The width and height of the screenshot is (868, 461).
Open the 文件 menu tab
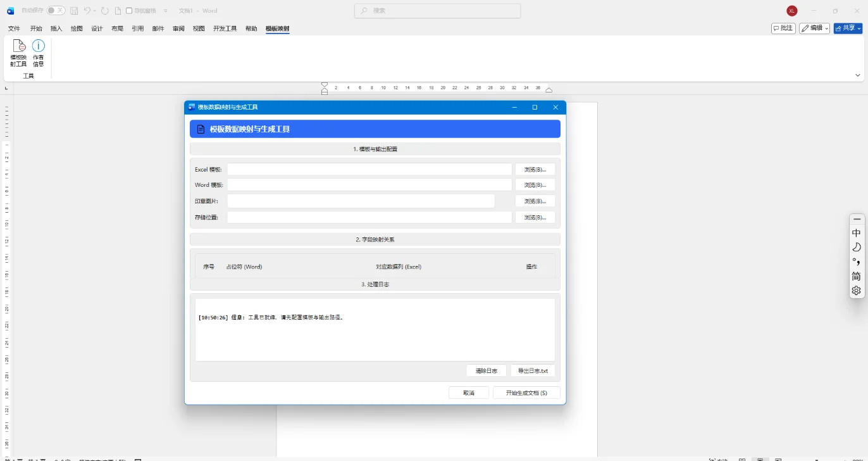(14, 28)
